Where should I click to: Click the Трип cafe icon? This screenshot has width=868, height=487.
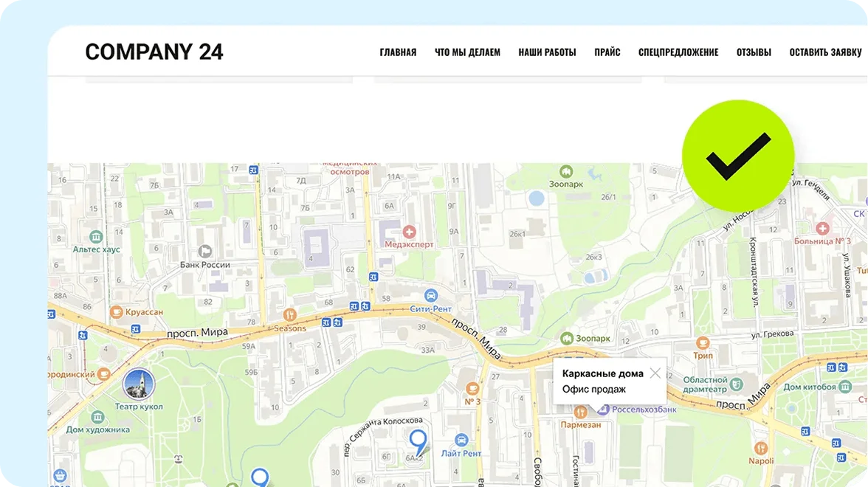tap(703, 342)
